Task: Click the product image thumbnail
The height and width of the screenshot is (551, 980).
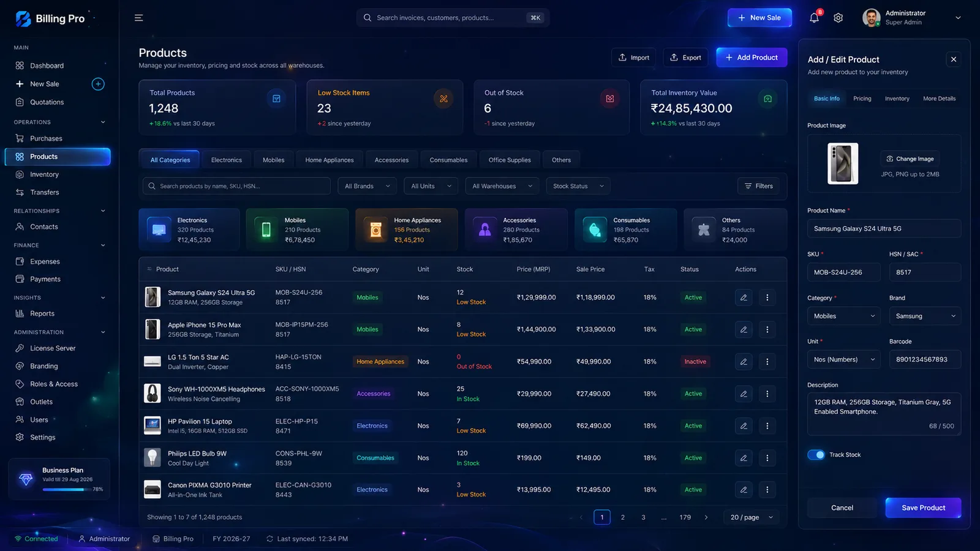Action: [x=843, y=163]
